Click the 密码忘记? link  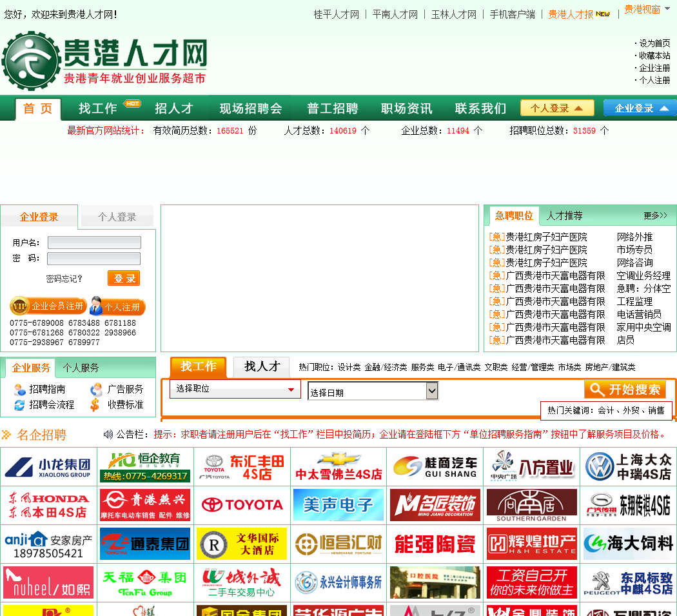click(x=64, y=279)
